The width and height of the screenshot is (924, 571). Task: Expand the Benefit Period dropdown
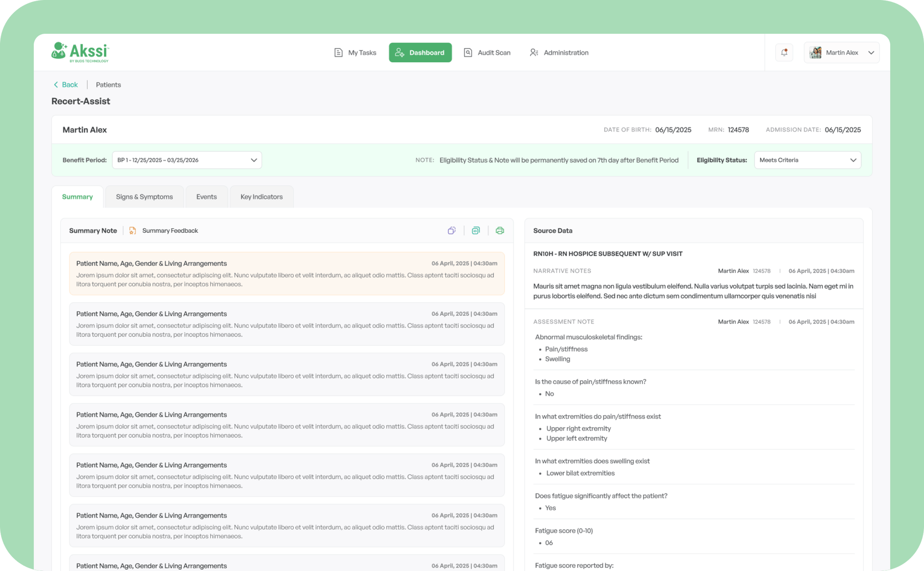[187, 160]
